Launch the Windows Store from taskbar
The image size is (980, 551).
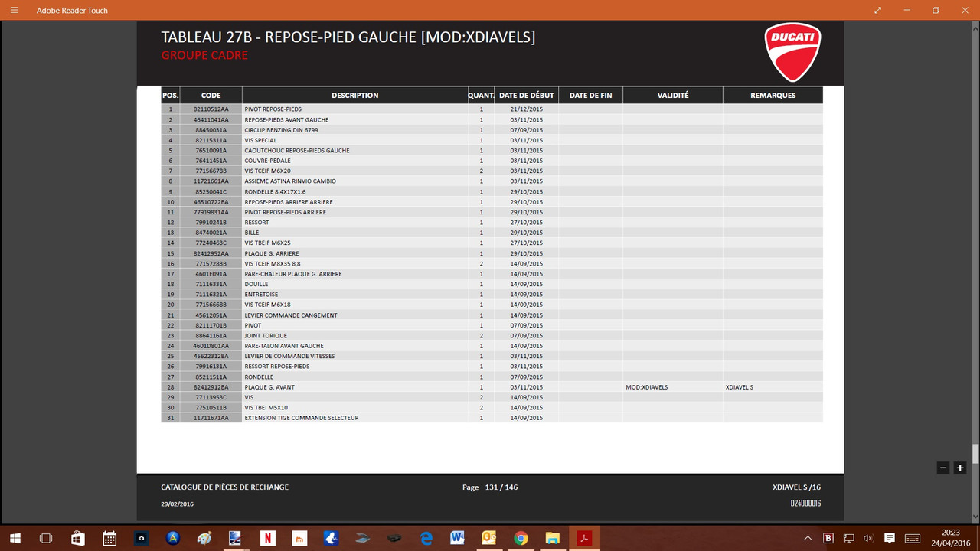[77, 538]
